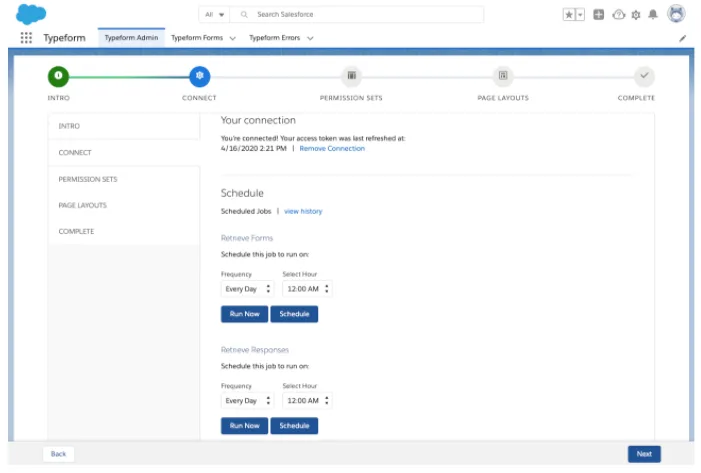Click the Intro step circle in progress bar
701x473 pixels.
tap(59, 76)
